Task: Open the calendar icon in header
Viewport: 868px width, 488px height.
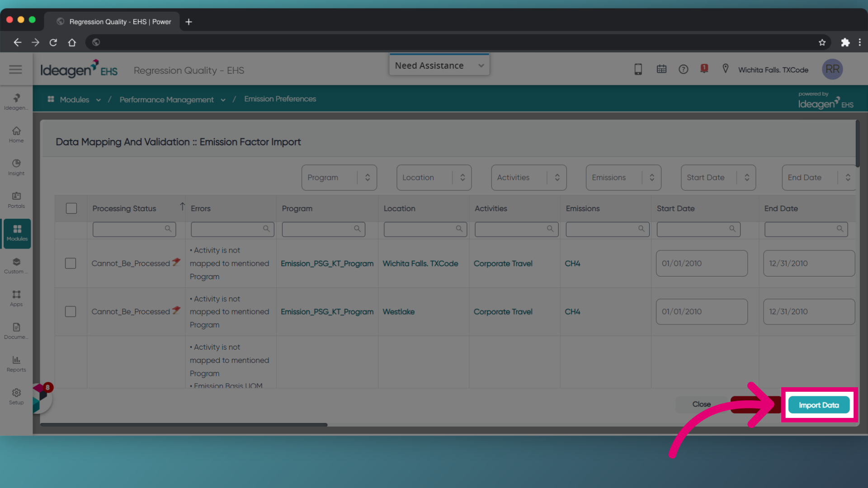Action: [x=661, y=69]
